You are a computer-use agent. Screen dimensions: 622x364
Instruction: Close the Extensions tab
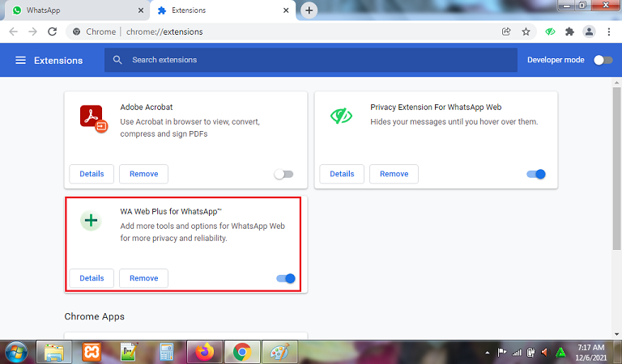point(286,11)
